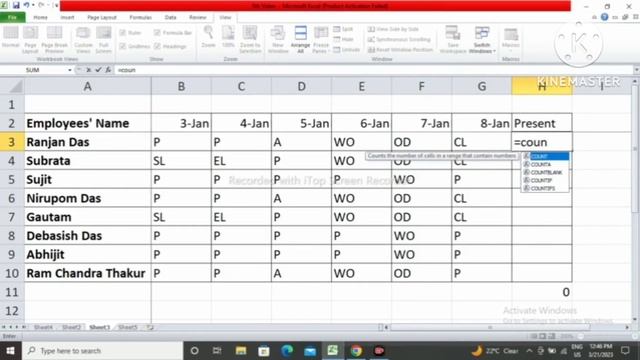Open Insert Function fx dialog
The width and height of the screenshot is (640, 360).
pos(108,70)
